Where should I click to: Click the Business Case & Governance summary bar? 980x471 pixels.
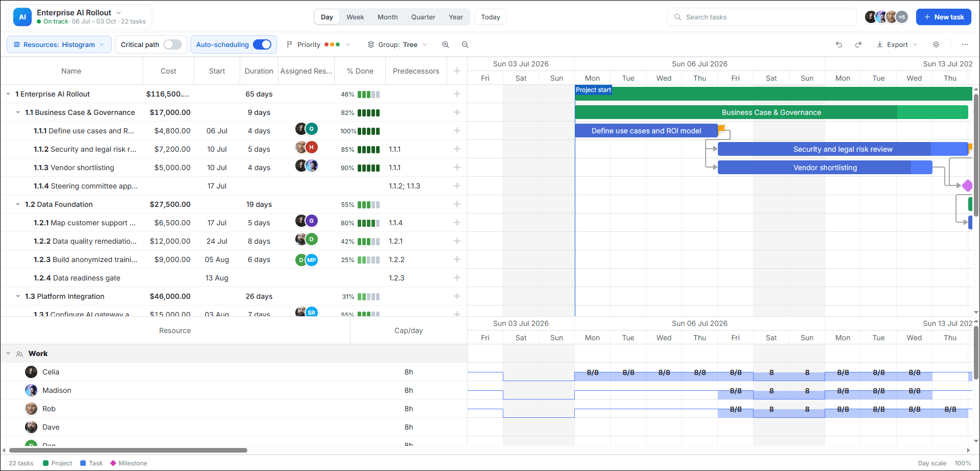coord(772,112)
